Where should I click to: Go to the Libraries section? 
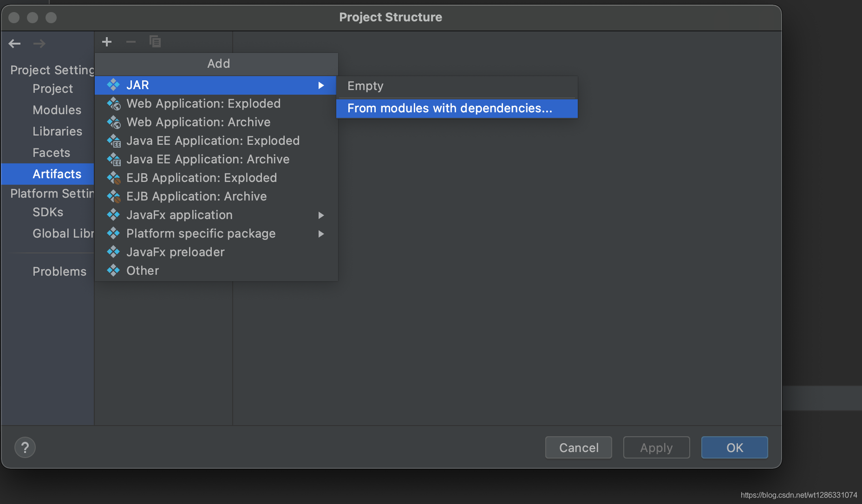point(57,131)
